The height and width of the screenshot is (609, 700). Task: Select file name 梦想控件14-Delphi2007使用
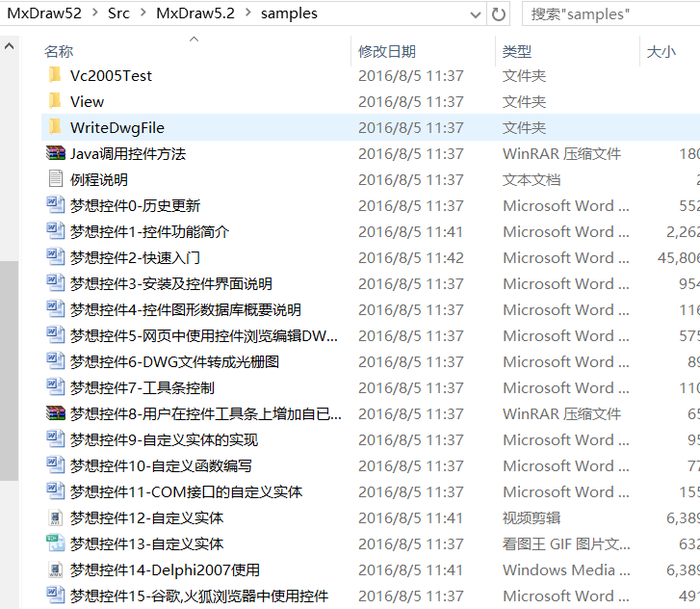click(x=165, y=569)
